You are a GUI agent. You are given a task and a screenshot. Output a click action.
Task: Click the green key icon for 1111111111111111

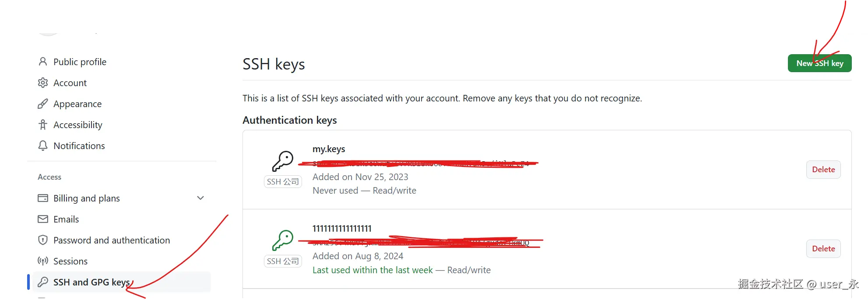pyautogui.click(x=283, y=240)
